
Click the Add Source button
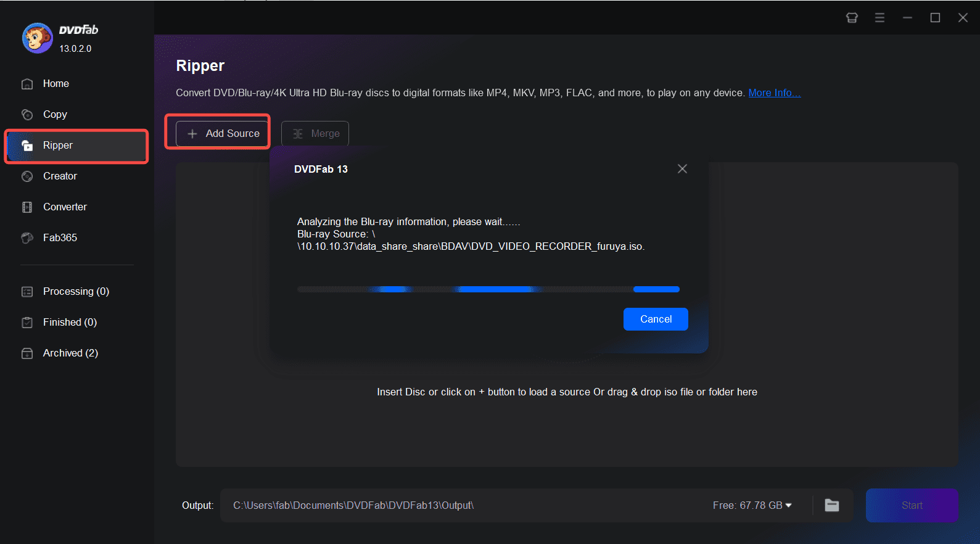(222, 134)
